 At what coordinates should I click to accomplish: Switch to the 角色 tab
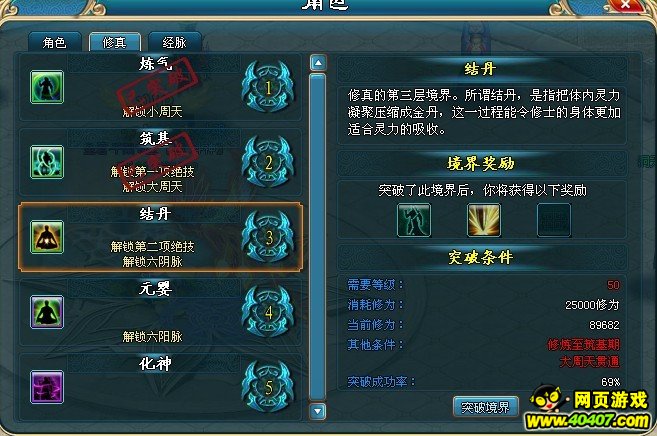54,42
